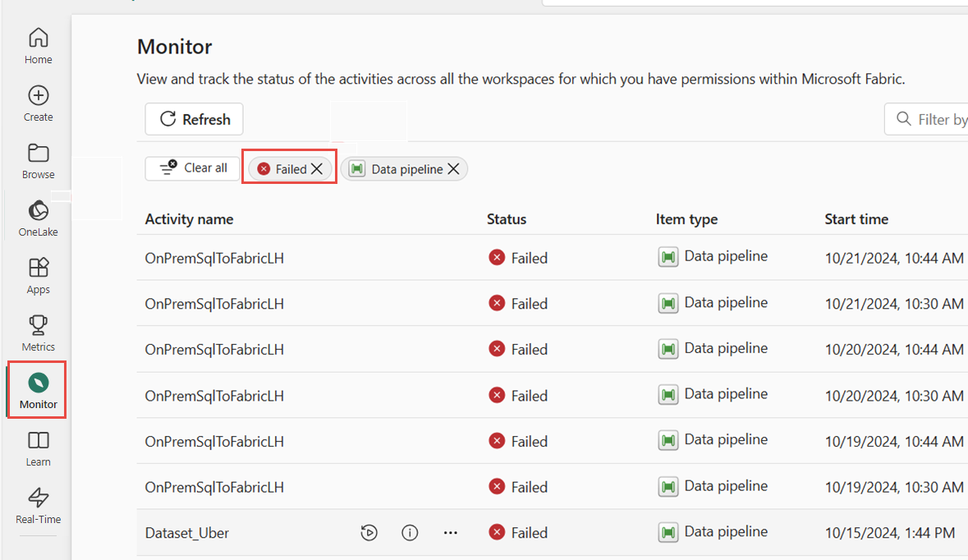Open Apps from the sidebar
968x560 pixels.
click(39, 276)
